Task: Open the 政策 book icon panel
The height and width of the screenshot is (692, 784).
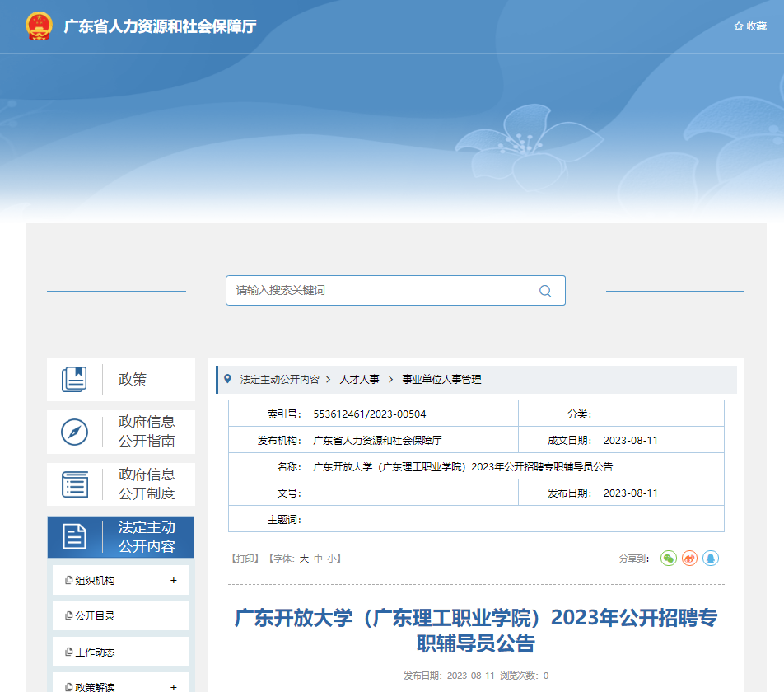Action: pyautogui.click(x=74, y=380)
